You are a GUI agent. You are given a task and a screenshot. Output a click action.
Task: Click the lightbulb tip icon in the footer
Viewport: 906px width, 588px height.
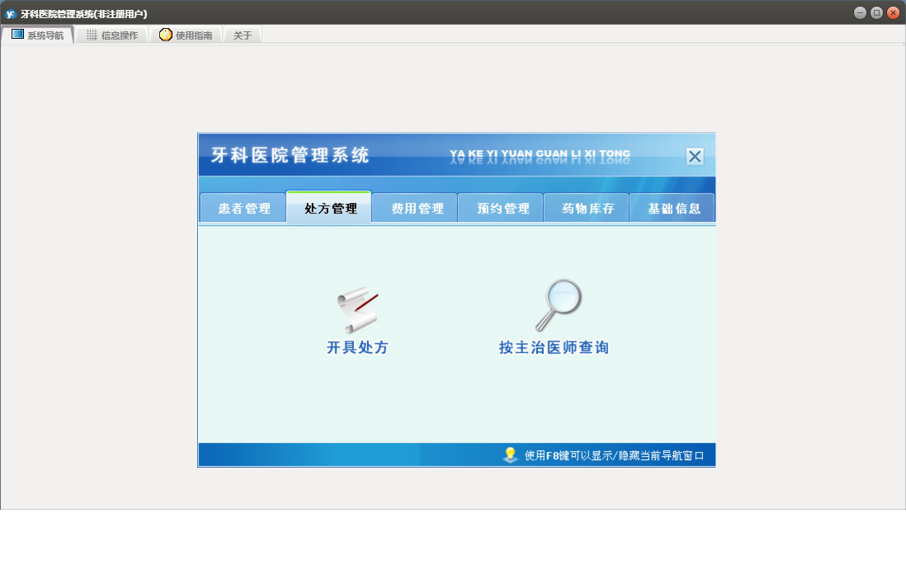pos(510,454)
